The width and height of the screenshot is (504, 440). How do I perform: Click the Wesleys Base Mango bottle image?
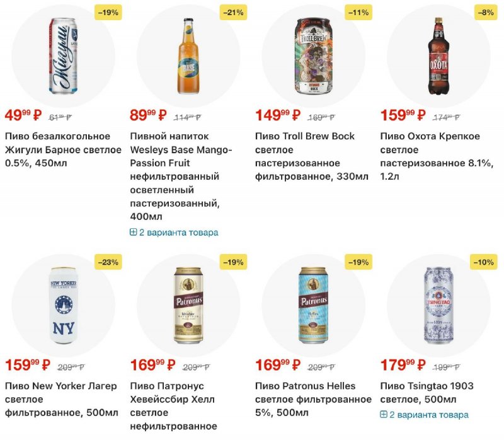188,55
